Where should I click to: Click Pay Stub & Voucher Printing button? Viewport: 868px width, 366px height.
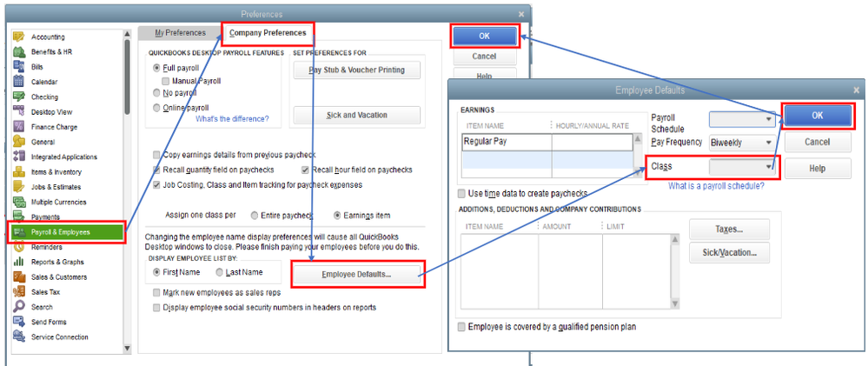[x=356, y=70]
